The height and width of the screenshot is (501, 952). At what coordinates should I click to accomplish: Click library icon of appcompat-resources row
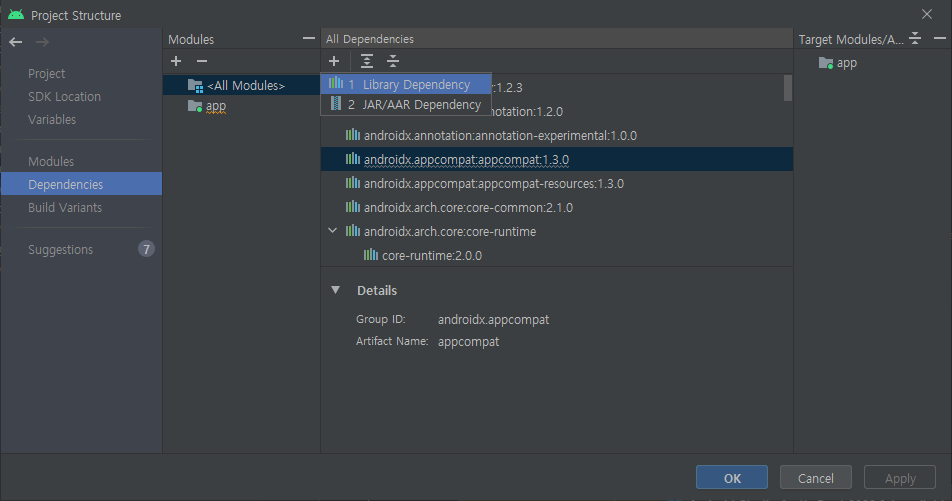[x=353, y=183]
